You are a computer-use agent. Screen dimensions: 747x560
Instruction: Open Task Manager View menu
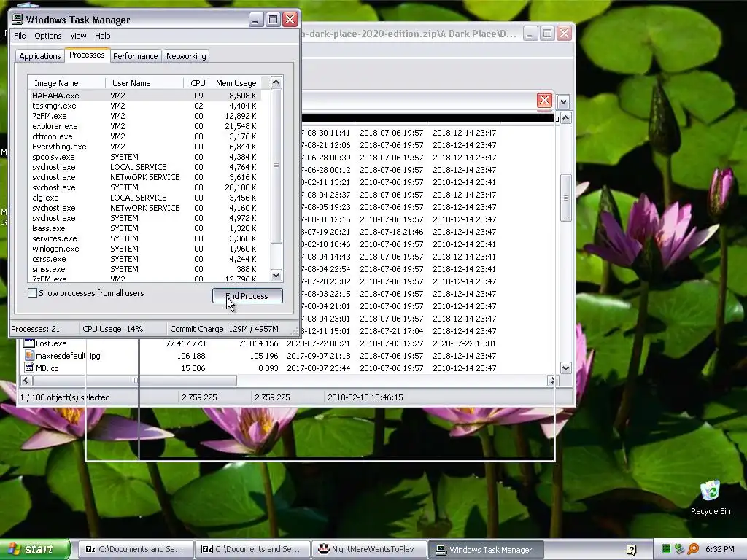click(78, 36)
